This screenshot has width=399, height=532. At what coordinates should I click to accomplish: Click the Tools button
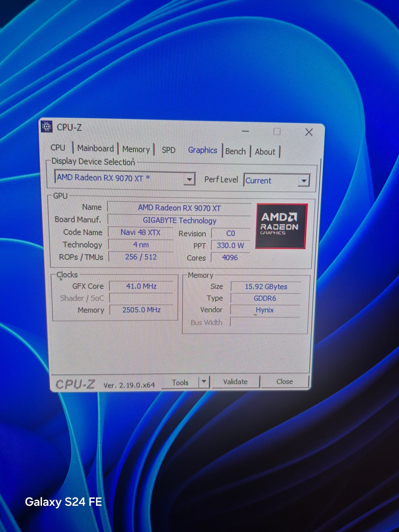pyautogui.click(x=180, y=382)
